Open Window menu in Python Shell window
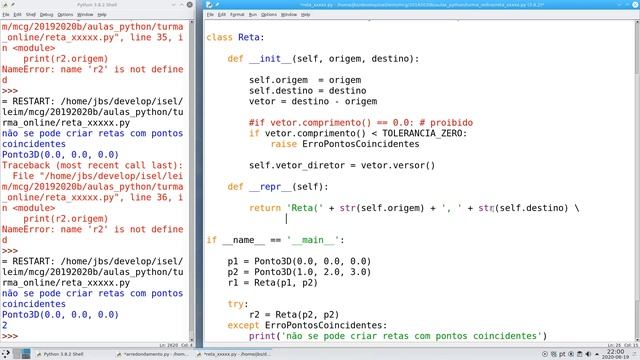640x360 pixels. click(85, 15)
